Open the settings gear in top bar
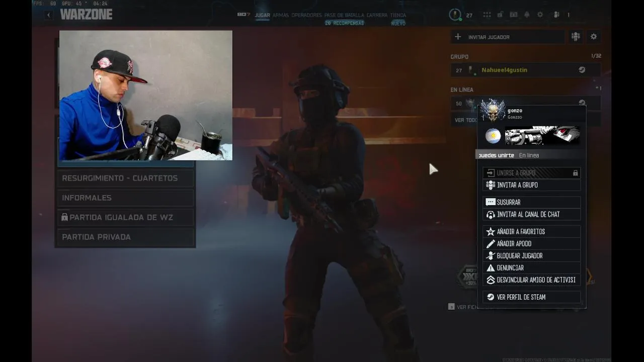644x362 pixels. 540,15
